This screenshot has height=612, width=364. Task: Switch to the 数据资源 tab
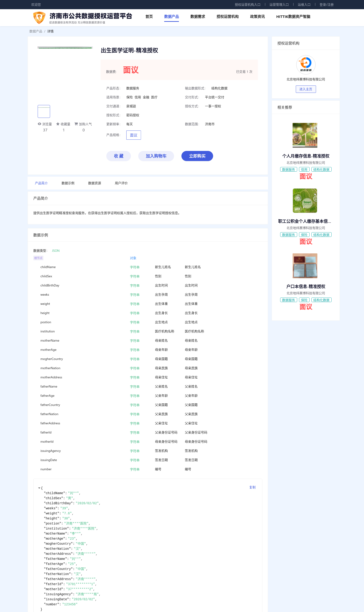(94, 183)
